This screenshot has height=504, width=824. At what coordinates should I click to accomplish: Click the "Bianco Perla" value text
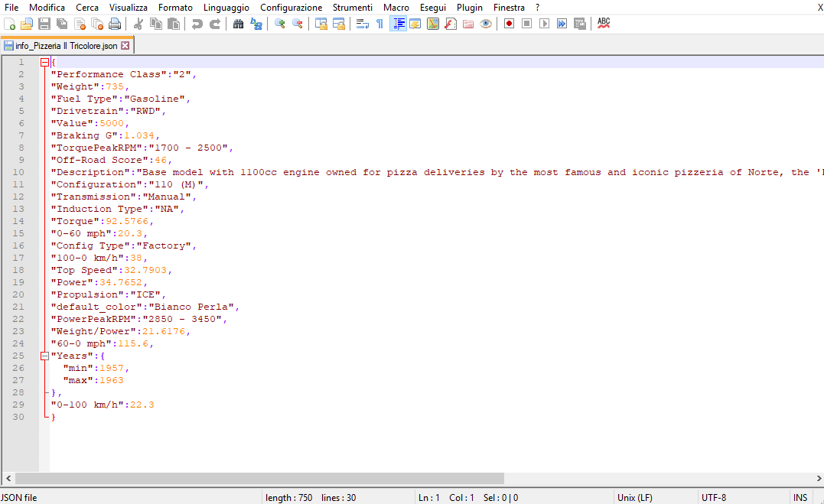point(191,307)
